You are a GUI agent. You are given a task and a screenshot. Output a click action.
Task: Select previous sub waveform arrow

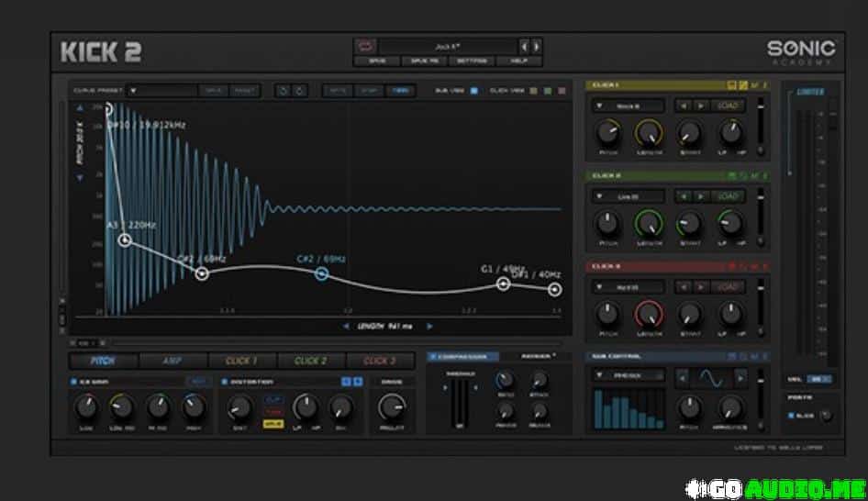(683, 378)
